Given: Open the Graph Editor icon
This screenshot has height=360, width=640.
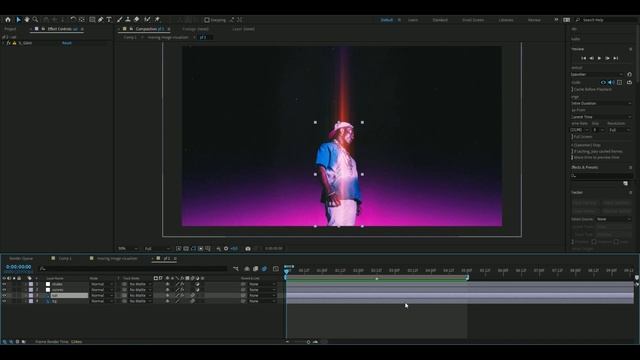Looking at the screenshot, I should [276, 269].
